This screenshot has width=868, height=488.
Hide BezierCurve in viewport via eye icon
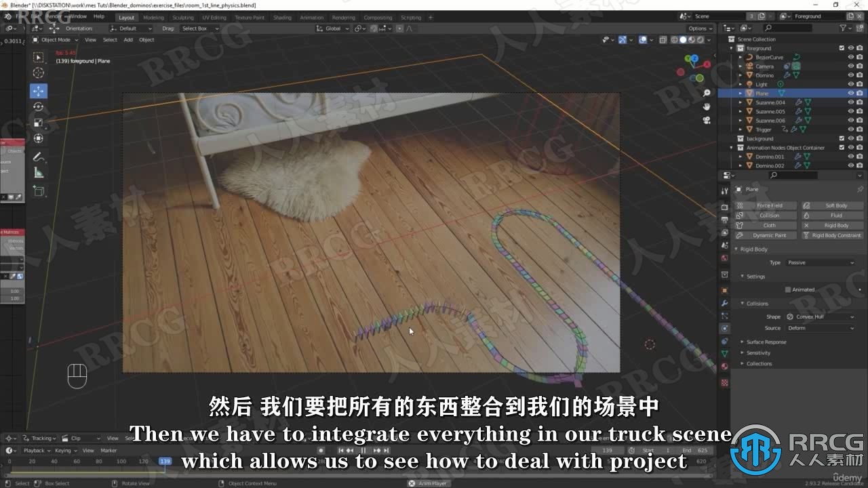click(x=850, y=57)
